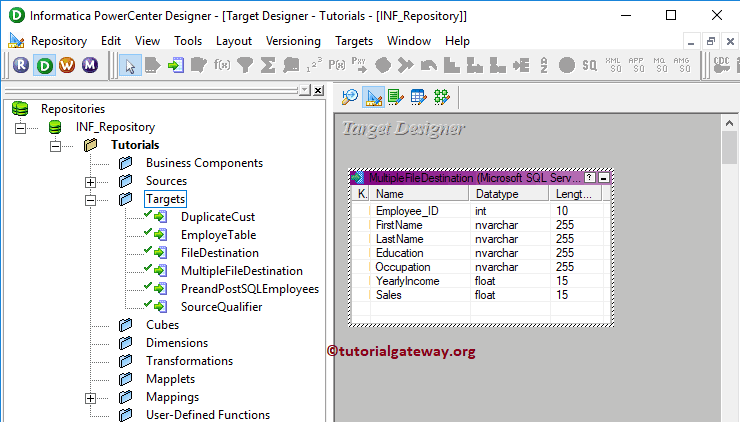Expand the Sources folder node
This screenshot has height=422, width=740.
[90, 182]
